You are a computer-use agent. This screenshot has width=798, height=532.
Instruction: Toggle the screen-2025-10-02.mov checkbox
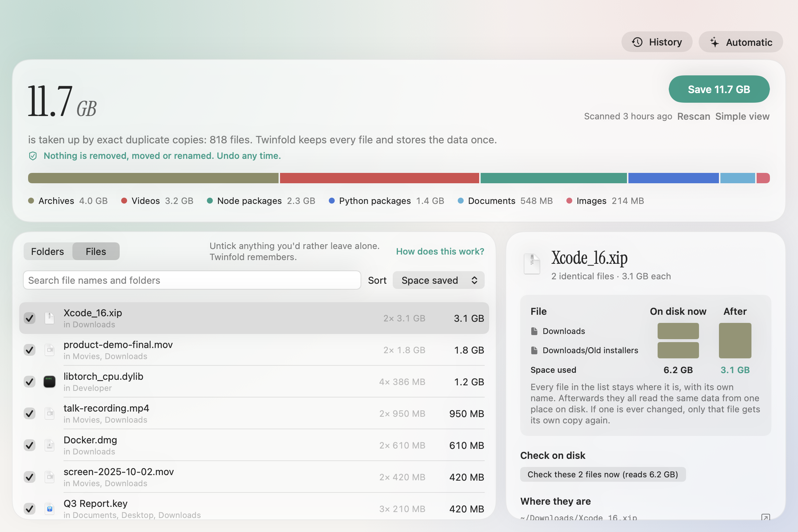click(30, 477)
